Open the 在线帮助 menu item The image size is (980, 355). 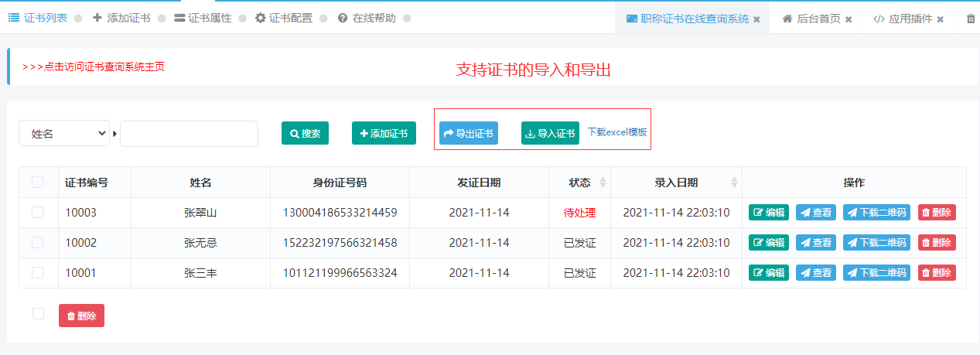tap(367, 18)
